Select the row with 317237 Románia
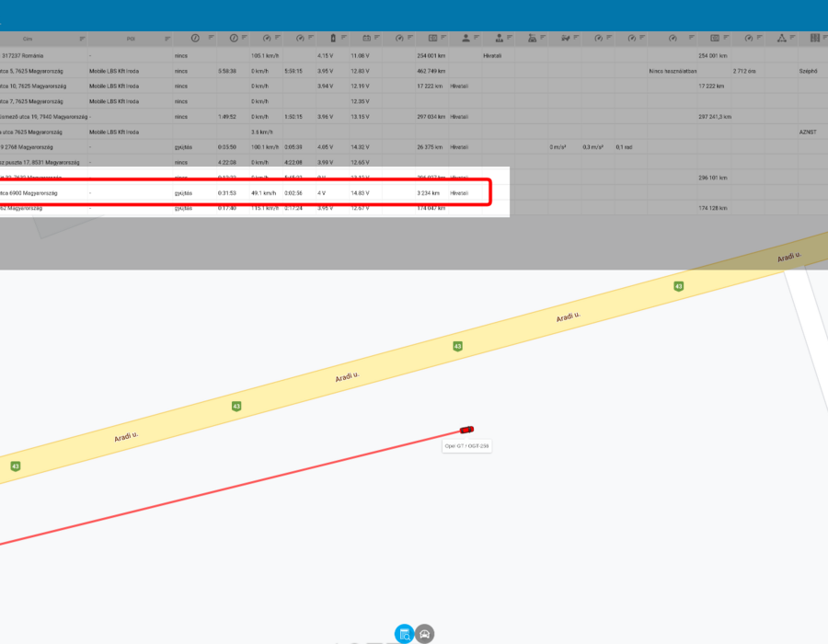 (414, 55)
